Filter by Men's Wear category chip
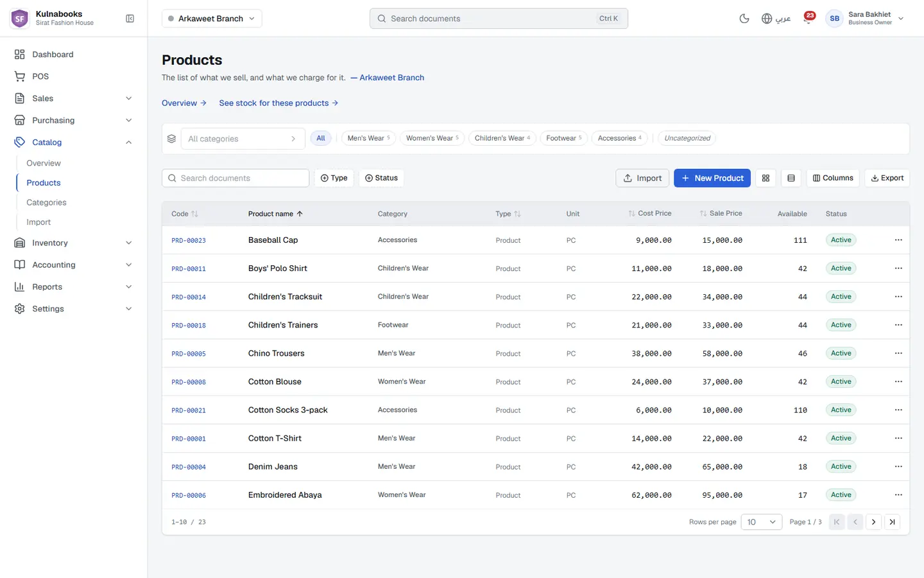This screenshot has height=578, width=924. coord(368,138)
